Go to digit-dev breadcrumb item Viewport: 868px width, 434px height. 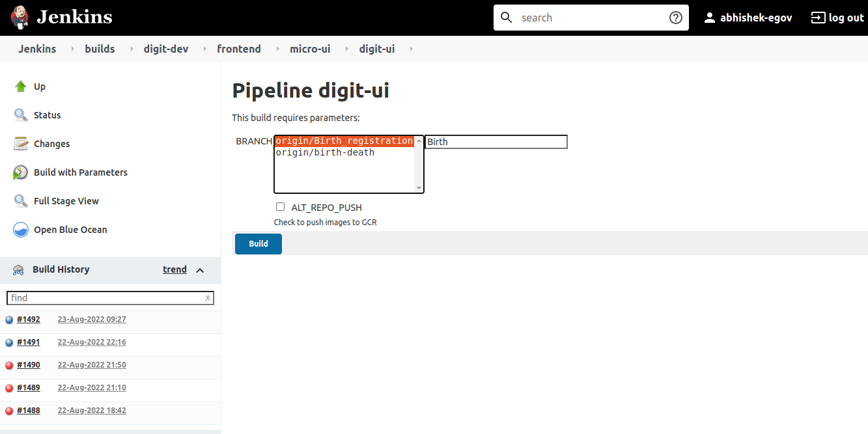[x=166, y=49]
